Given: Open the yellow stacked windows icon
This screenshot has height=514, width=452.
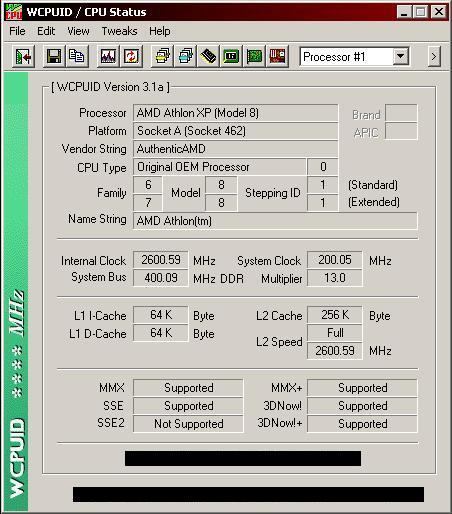Looking at the screenshot, I should pyautogui.click(x=162, y=56).
